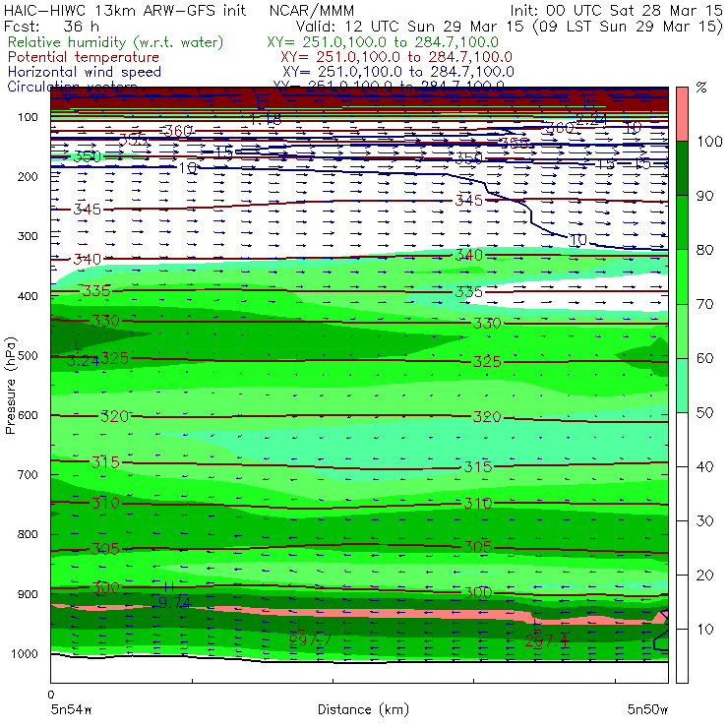Click the '20' color scale label
Image resolution: width=728 pixels, height=728 pixels.
point(704,576)
